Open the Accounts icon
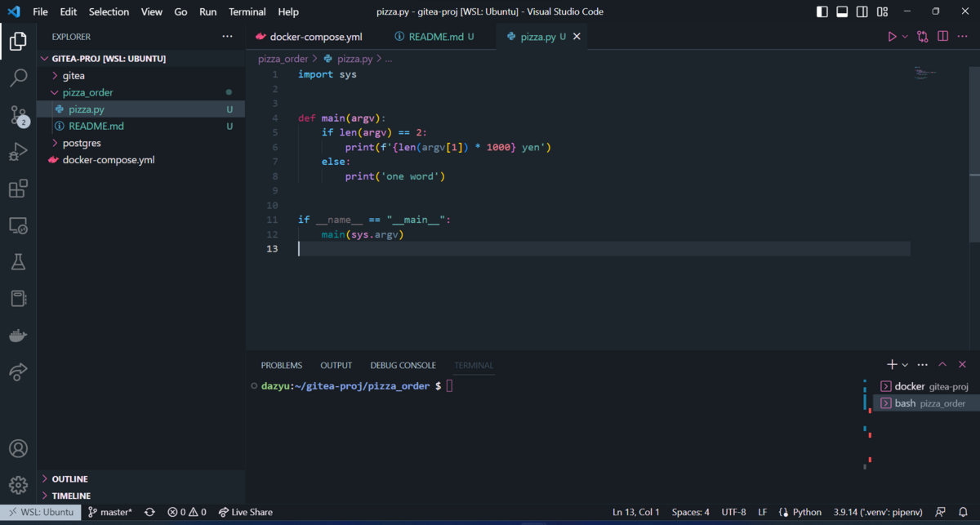The image size is (980, 525). point(18,449)
